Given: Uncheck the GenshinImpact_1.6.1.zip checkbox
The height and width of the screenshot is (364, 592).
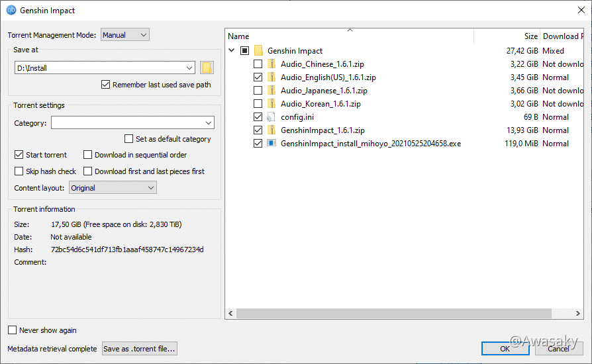Looking at the screenshot, I should pyautogui.click(x=258, y=130).
